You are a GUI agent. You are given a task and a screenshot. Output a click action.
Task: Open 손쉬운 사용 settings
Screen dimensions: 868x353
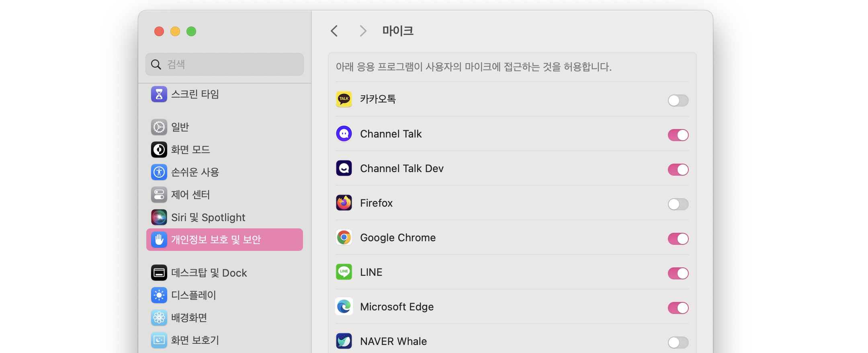point(225,172)
